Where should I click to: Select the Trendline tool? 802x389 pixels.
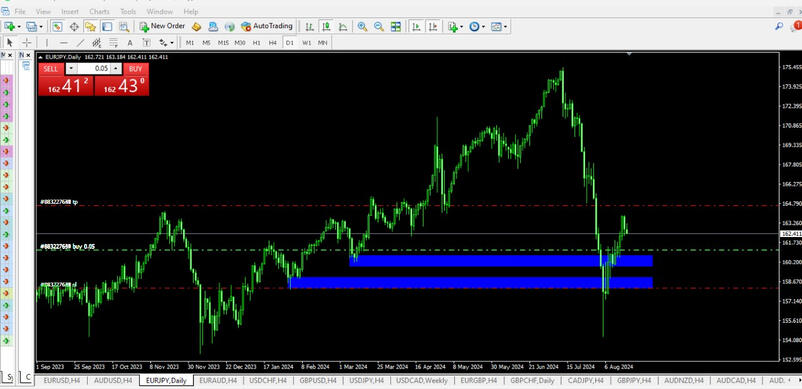click(x=80, y=42)
